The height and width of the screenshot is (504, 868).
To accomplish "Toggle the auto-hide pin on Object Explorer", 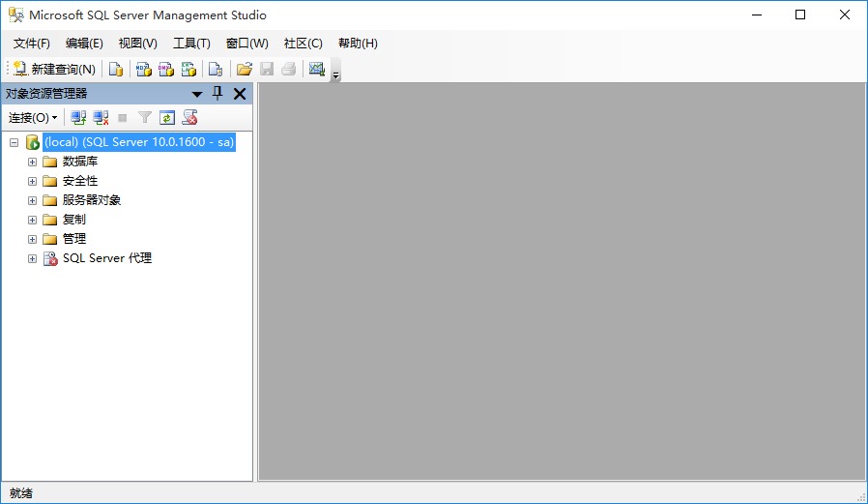I will tap(217, 94).
